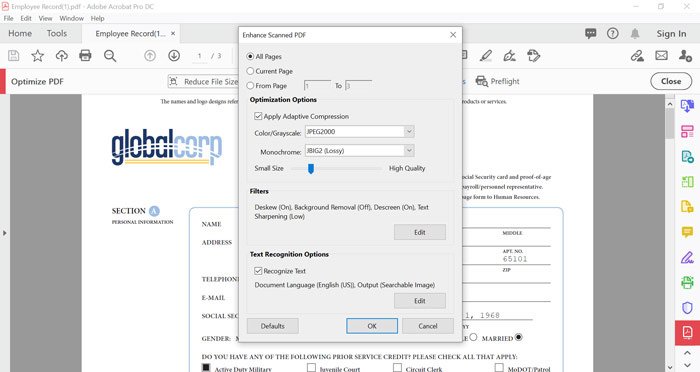Click the stamp tool icon
The height and width of the screenshot is (372, 700).
click(x=533, y=56)
